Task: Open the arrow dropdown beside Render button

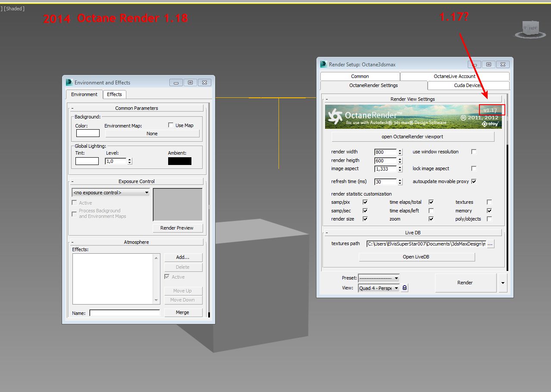Action: point(502,283)
